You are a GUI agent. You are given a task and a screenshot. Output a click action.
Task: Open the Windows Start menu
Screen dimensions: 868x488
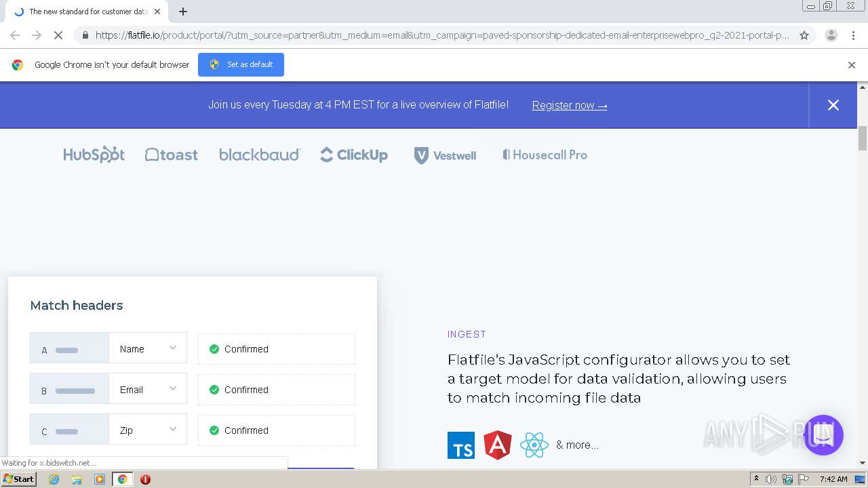click(x=19, y=479)
